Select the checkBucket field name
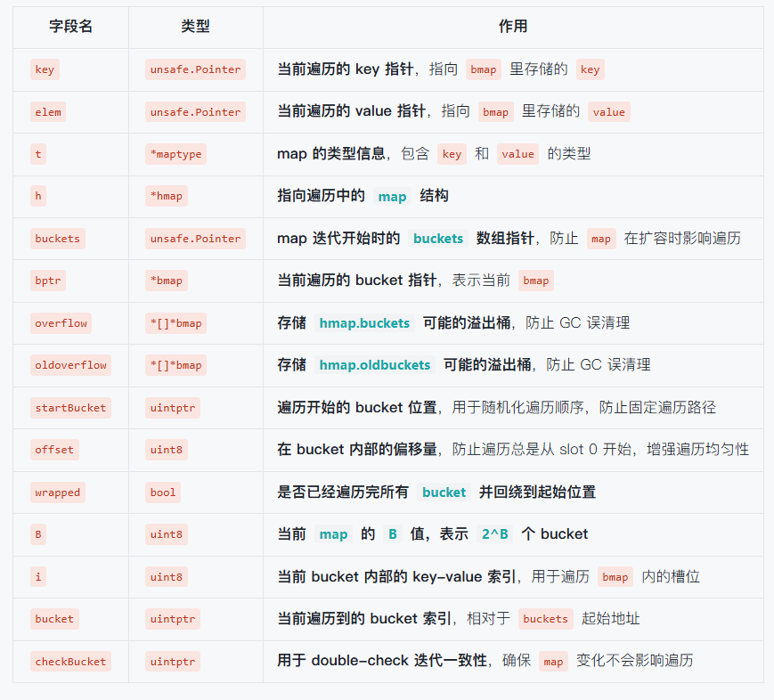 point(70,662)
